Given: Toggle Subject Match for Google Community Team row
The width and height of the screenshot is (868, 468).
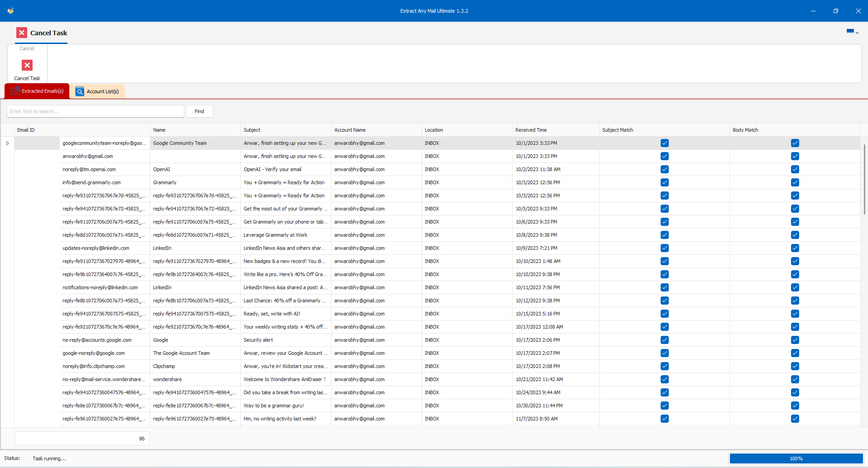Looking at the screenshot, I should [x=665, y=143].
